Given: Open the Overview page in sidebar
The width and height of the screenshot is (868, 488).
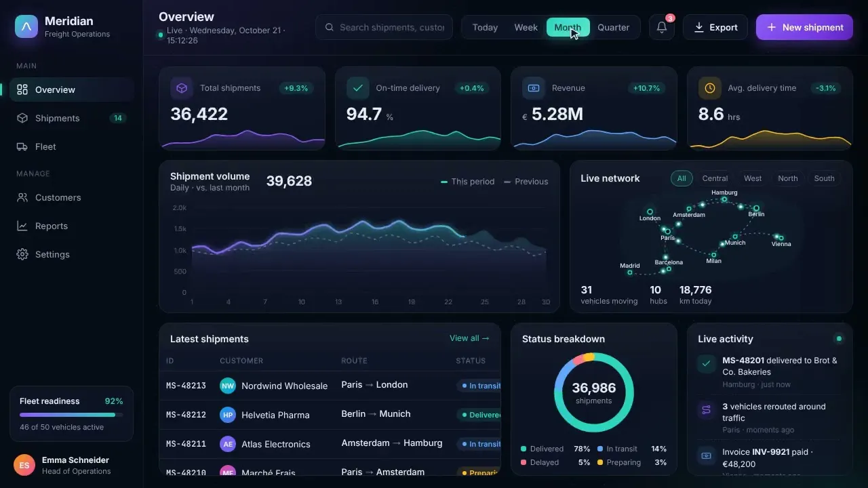Looking at the screenshot, I should tap(72, 89).
